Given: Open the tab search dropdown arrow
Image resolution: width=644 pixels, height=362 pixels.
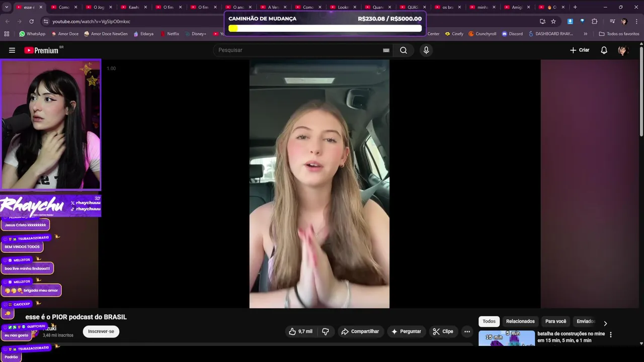Looking at the screenshot, I should [x=7, y=7].
